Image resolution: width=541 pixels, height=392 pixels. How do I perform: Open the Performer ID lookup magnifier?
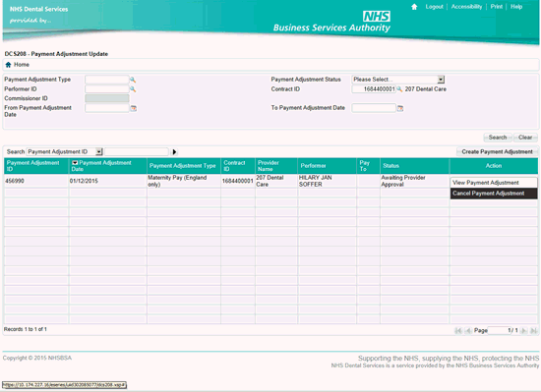[x=133, y=89]
